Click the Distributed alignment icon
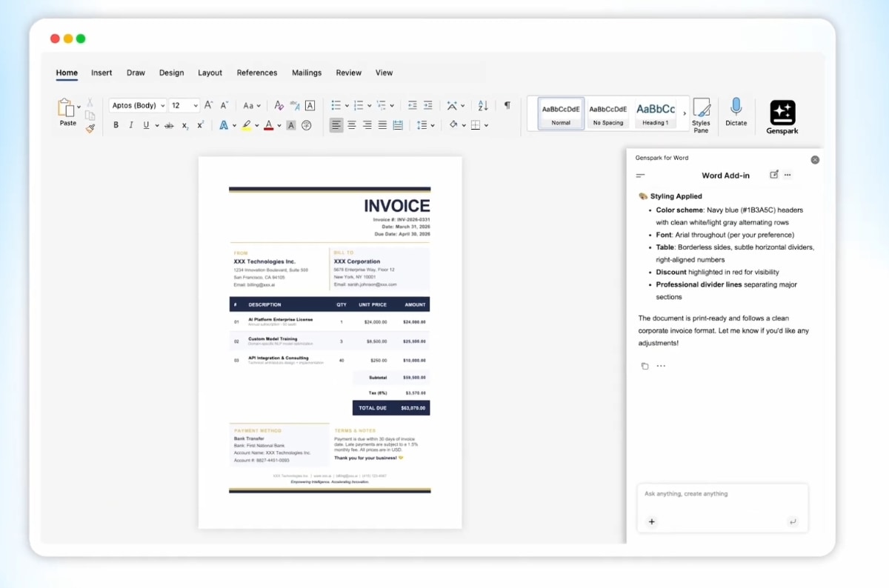889x588 pixels. pos(398,125)
